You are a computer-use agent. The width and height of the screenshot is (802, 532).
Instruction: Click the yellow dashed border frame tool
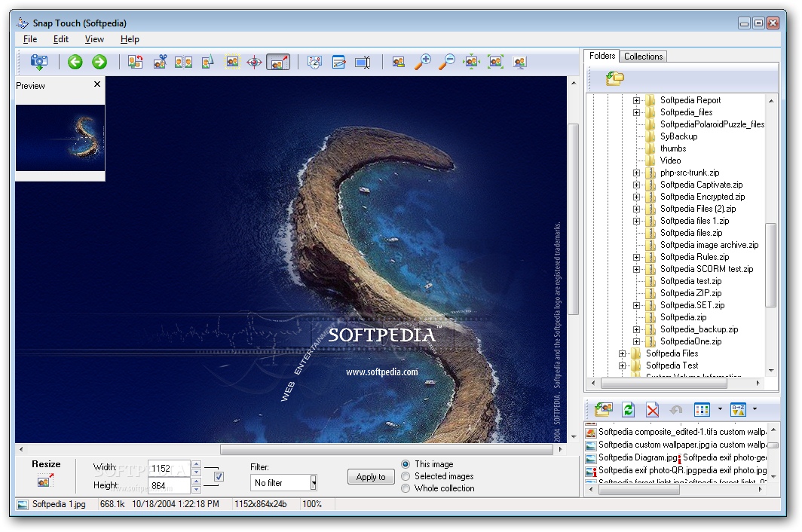(232, 63)
